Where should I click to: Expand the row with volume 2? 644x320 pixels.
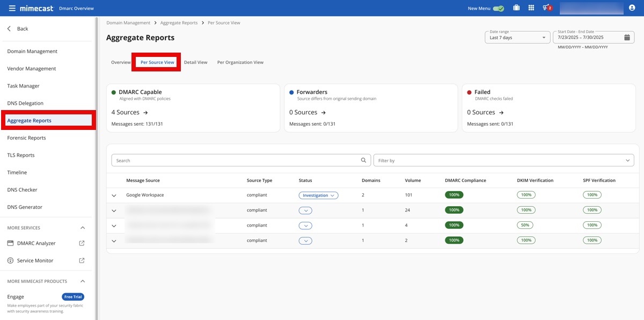tap(114, 241)
